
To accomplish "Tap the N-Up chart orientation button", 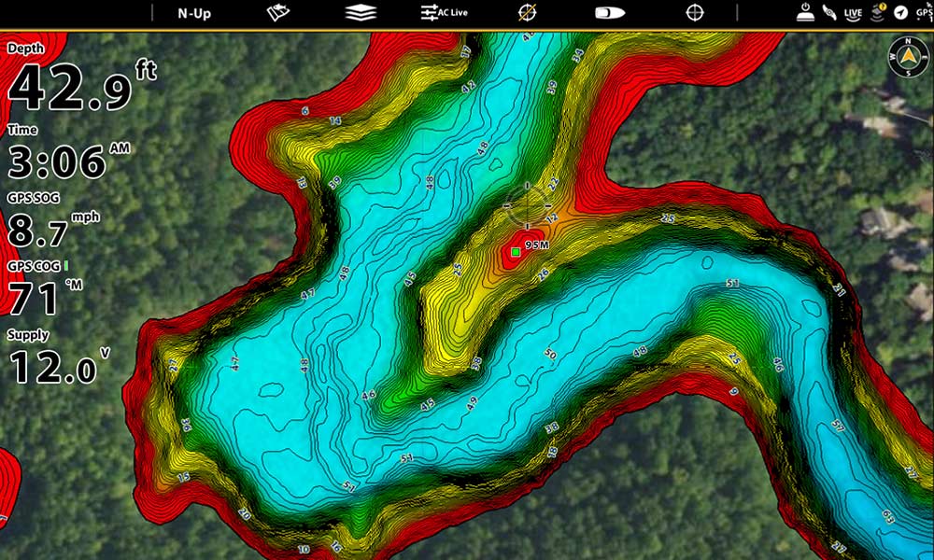I will [194, 13].
